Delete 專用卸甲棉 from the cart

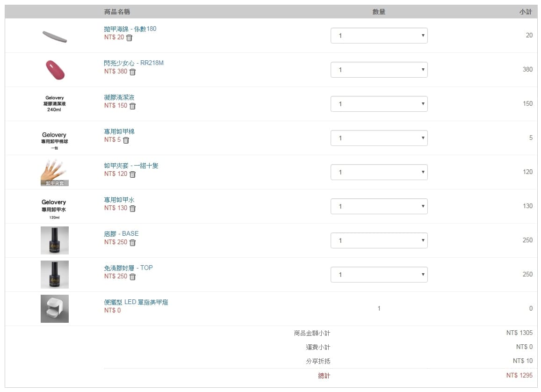[x=126, y=140]
